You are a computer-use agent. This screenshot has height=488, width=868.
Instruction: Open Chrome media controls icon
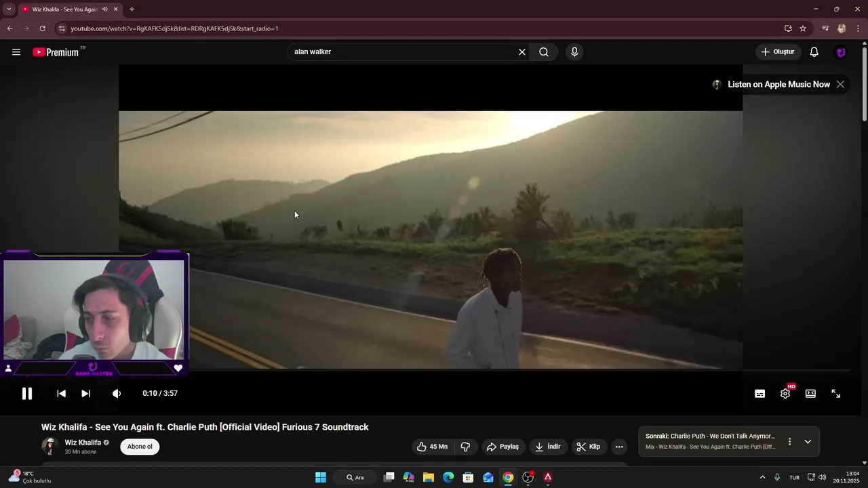tap(825, 28)
